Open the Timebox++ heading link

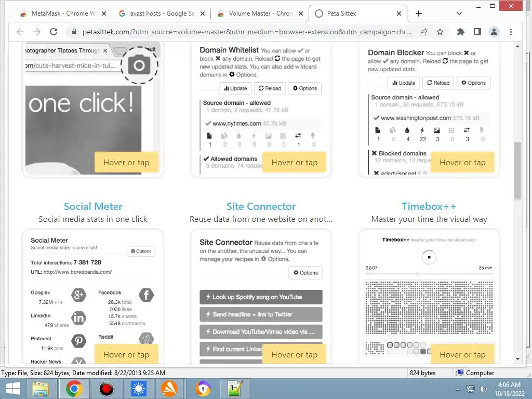pyautogui.click(x=429, y=206)
